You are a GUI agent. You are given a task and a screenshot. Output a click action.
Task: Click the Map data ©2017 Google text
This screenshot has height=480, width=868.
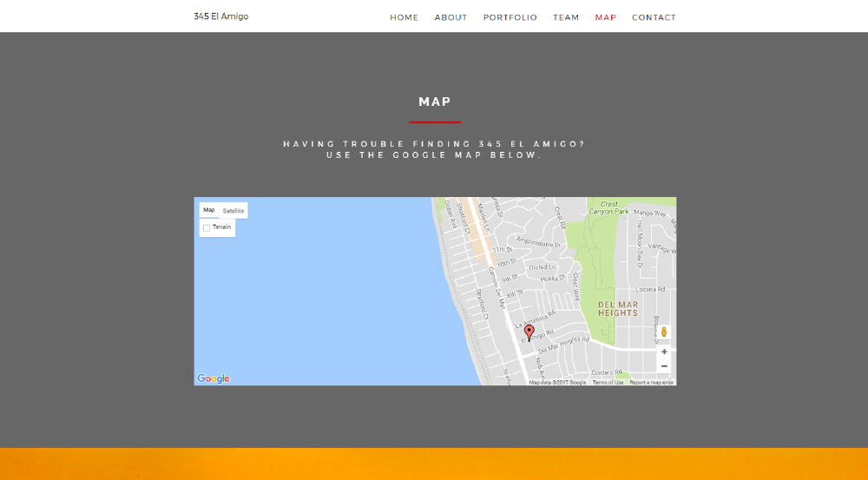(557, 383)
